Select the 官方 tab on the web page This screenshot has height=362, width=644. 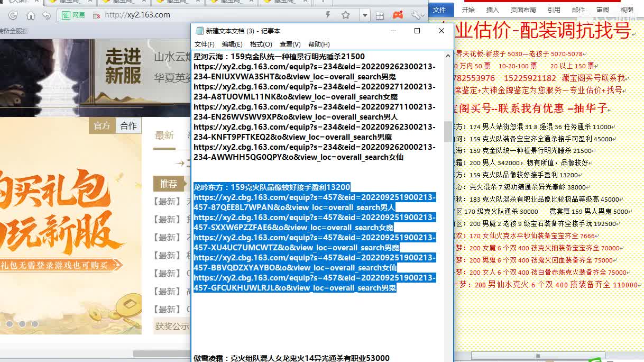coord(102,125)
